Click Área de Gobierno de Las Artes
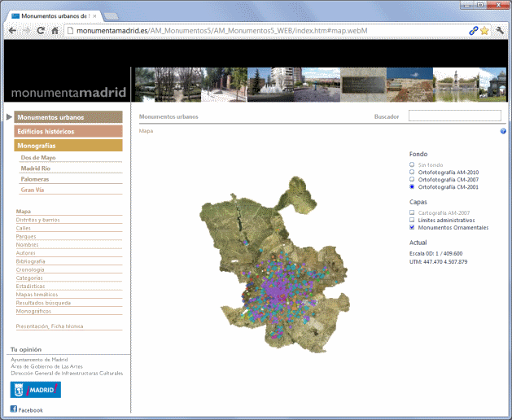 click(x=46, y=366)
